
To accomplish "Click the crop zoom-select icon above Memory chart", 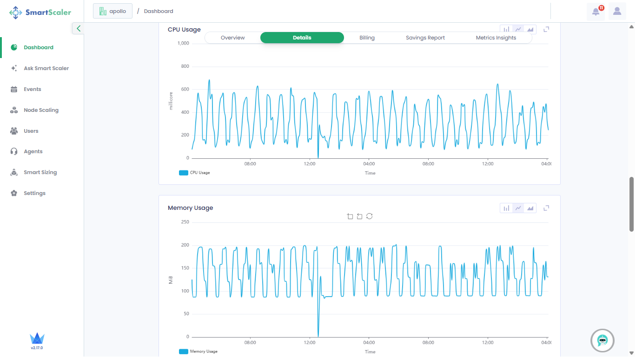I will point(350,216).
